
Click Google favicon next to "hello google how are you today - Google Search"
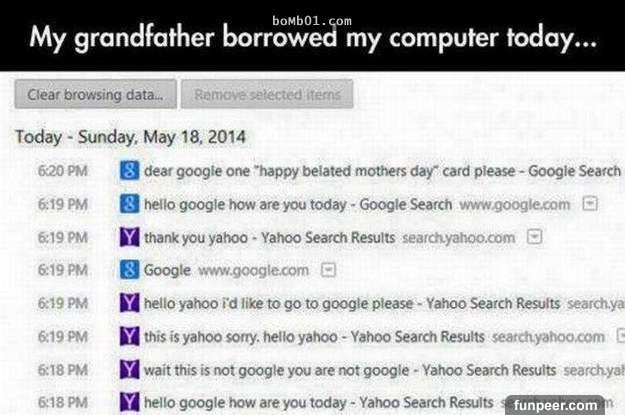[128, 204]
